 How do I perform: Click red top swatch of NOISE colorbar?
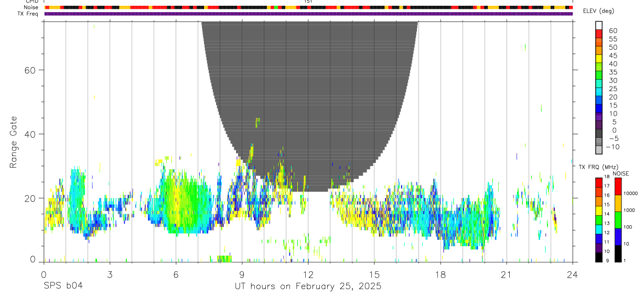pyautogui.click(x=618, y=186)
